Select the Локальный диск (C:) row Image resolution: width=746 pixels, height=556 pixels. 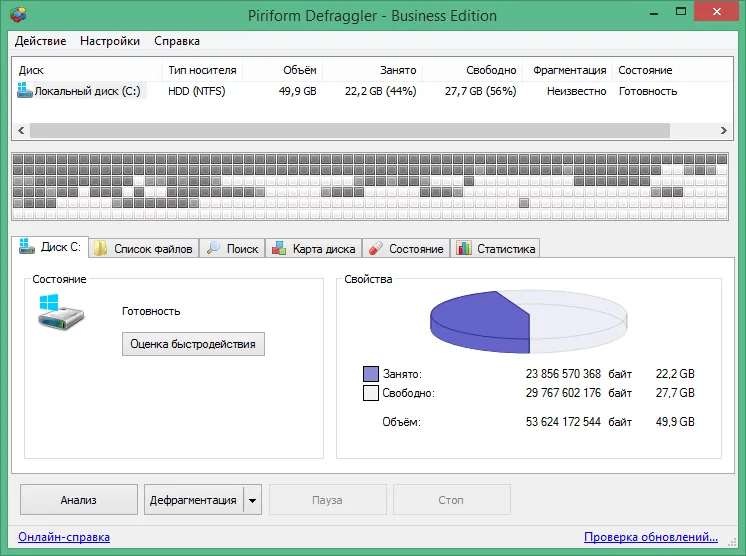[x=372, y=91]
